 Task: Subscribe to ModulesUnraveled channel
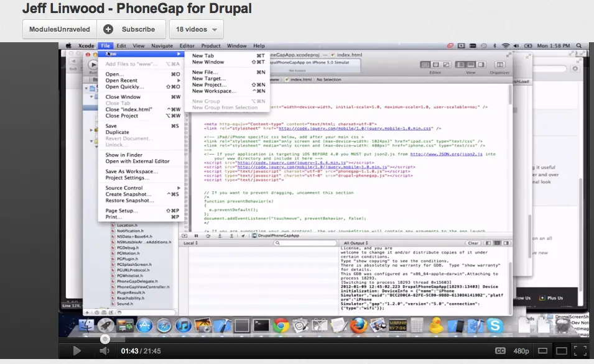point(131,29)
